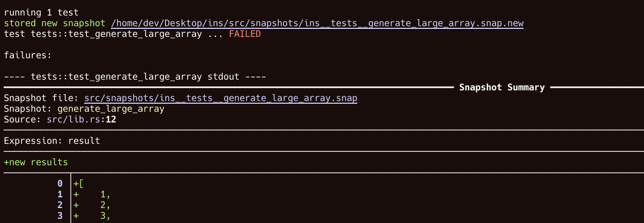This screenshot has width=644, height=223.
Task: Click the tests::test_generate_large_array stdout header
Action: (x=134, y=77)
